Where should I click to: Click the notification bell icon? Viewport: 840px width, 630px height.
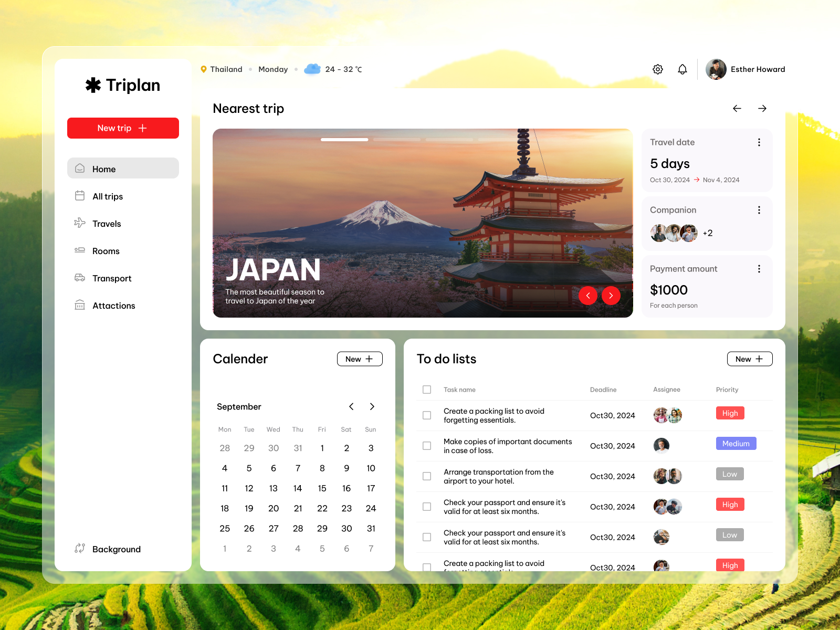(682, 69)
